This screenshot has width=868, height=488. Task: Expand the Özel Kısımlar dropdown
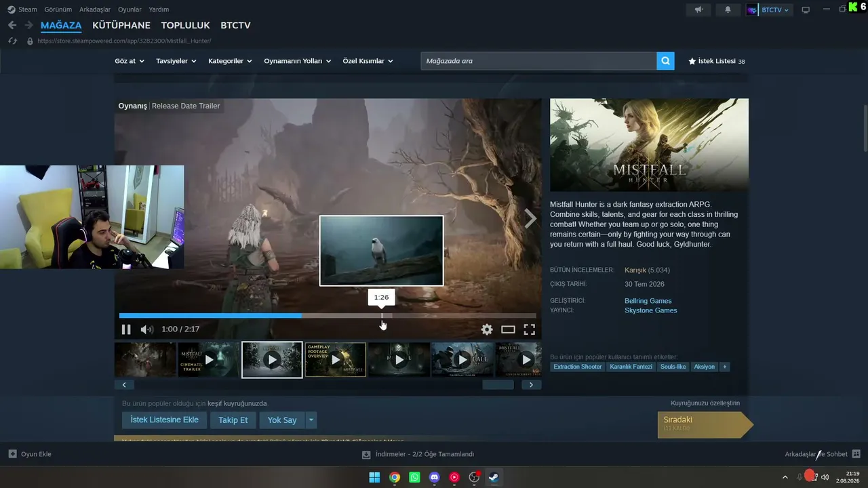point(368,61)
